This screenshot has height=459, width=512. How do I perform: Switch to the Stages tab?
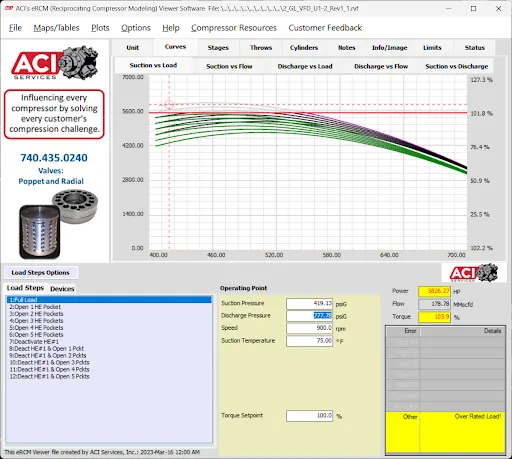(218, 48)
